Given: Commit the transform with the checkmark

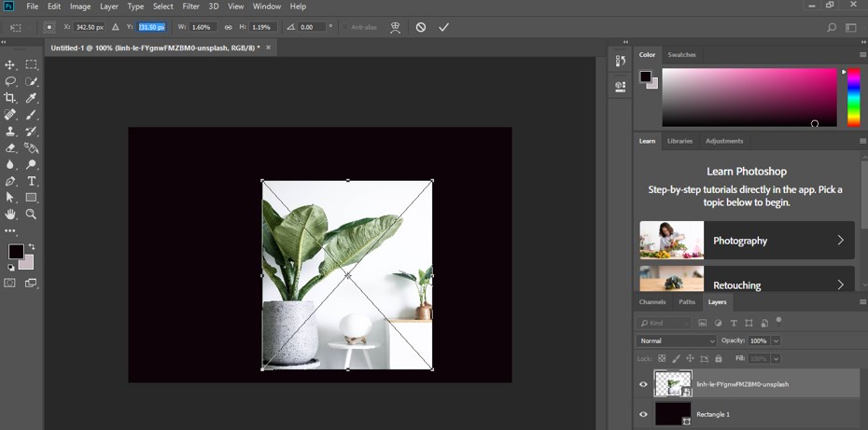Looking at the screenshot, I should point(443,27).
